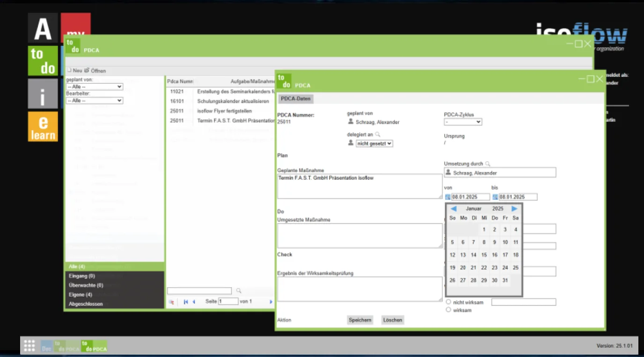Viewport: 644px width, 357px height.
Task: Select the 'PDCA-Daten' tab
Action: click(296, 99)
